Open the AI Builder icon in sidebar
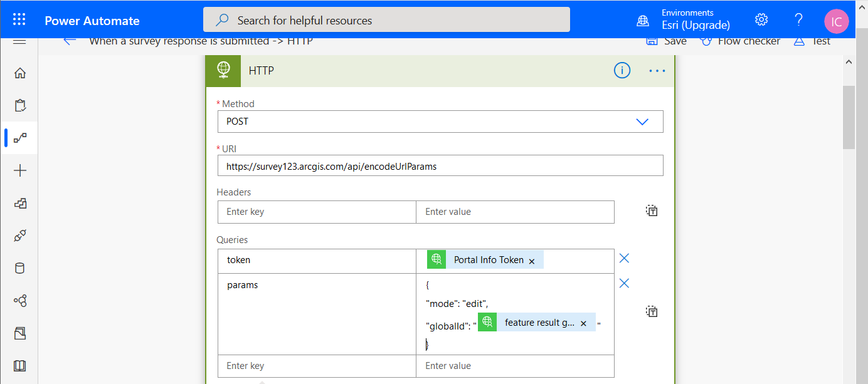 (x=19, y=301)
